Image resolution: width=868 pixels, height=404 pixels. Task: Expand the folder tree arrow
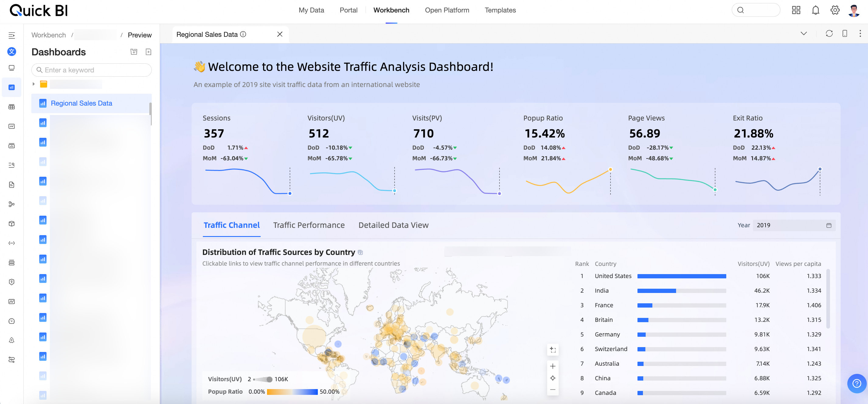(x=34, y=84)
